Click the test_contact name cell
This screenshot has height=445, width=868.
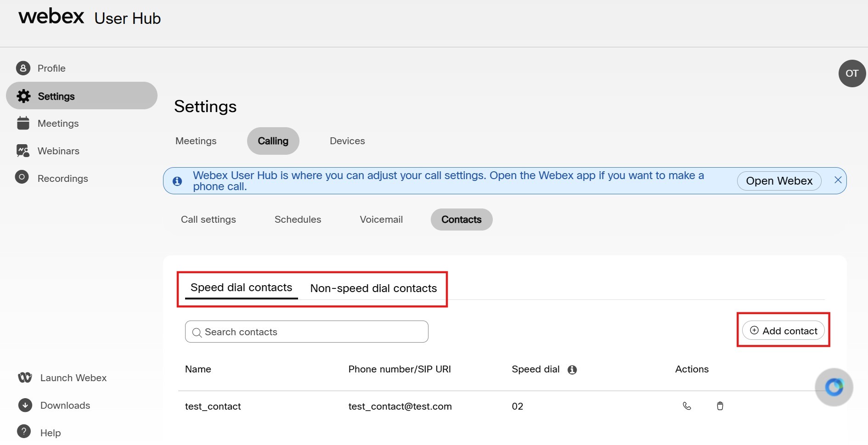coord(213,406)
